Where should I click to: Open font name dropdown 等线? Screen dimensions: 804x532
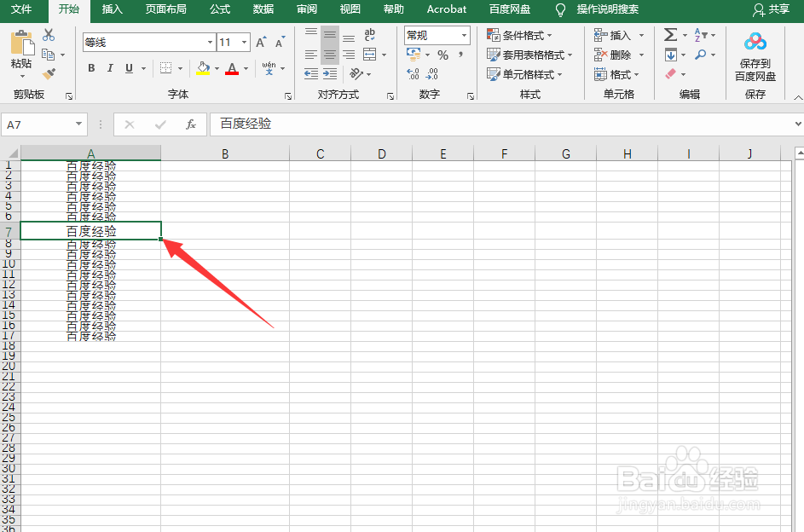coord(211,42)
